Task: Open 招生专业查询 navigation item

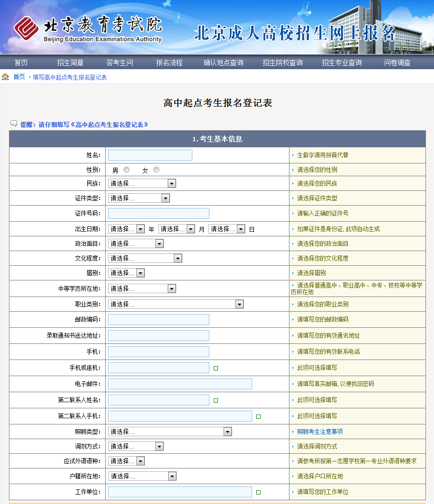Action: (x=342, y=63)
